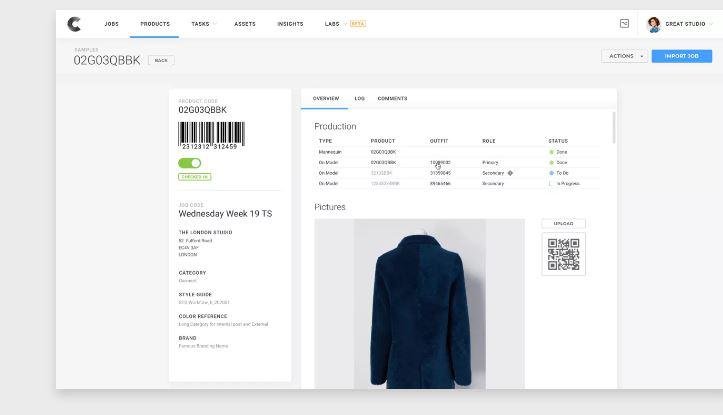
Task: Click the product barcode image
Action: tap(211, 136)
